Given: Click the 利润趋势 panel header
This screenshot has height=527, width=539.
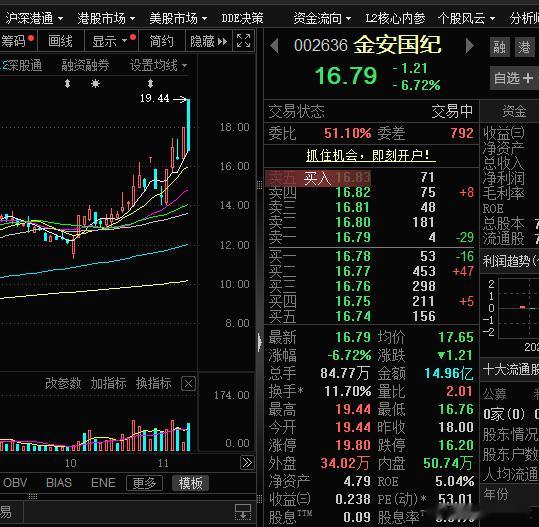Looking at the screenshot, I should (510, 261).
